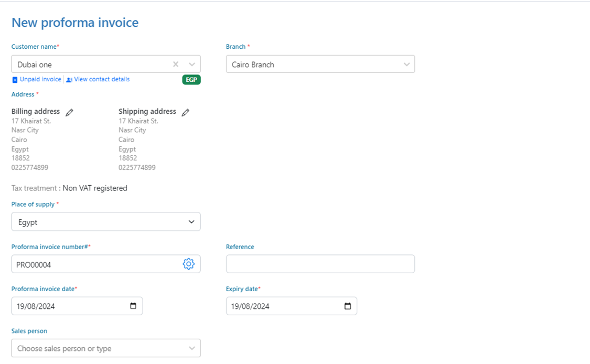
Task: Open the Cairo Branch dropdown
Action: pyautogui.click(x=320, y=64)
